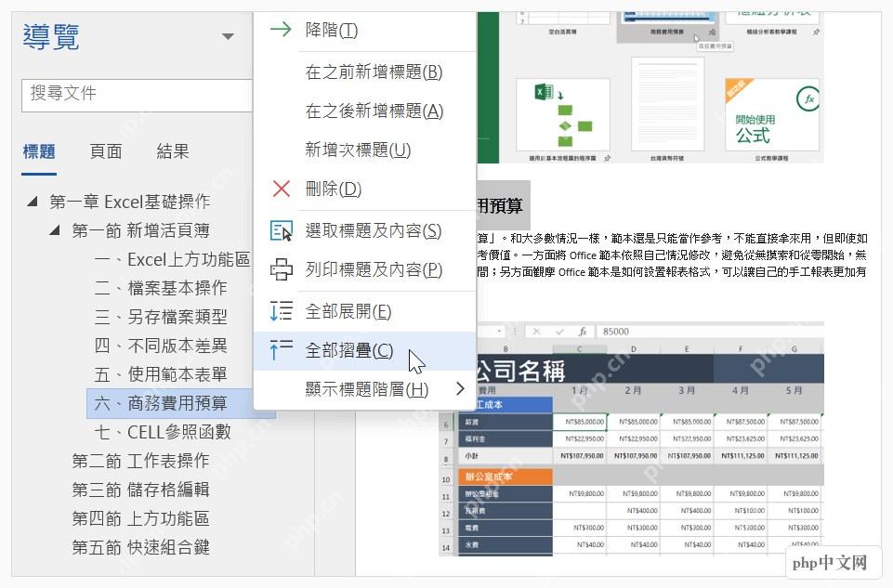Go to 第四節 上方功能區 heading

[x=140, y=518]
